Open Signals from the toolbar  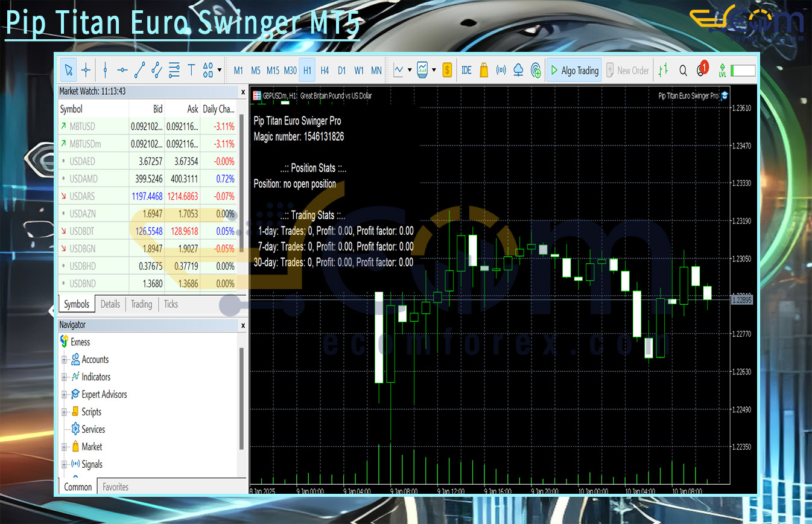[x=501, y=71]
